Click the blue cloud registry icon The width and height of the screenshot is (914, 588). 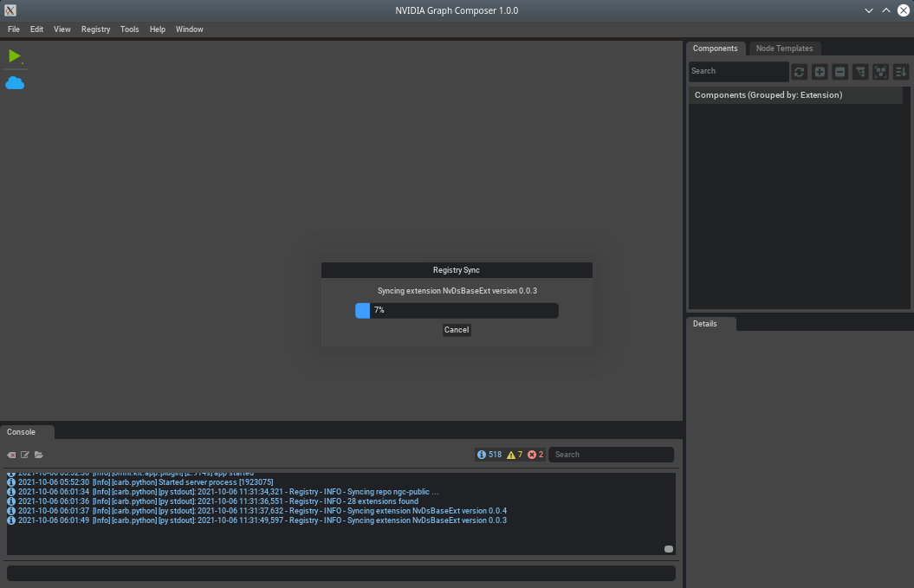(15, 83)
